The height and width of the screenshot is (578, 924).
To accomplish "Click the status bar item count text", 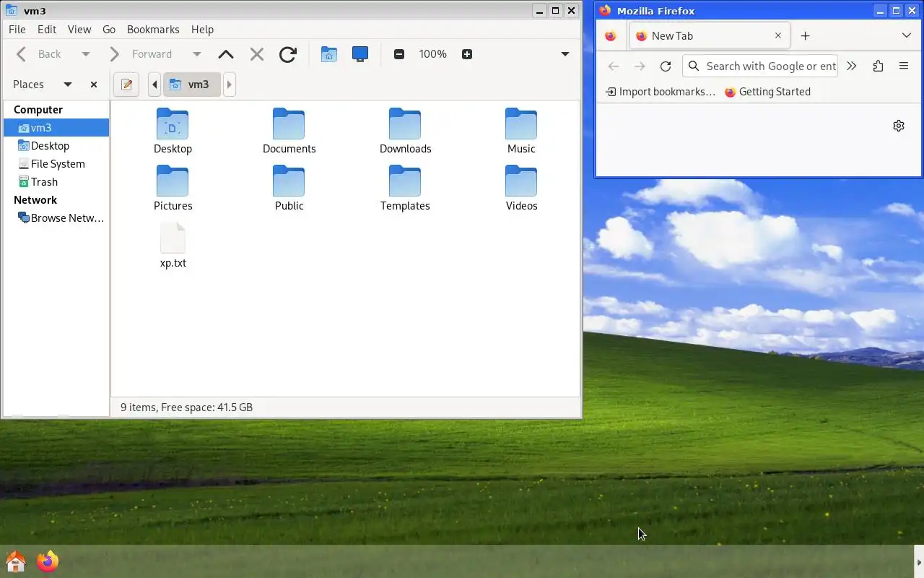I will (x=186, y=407).
